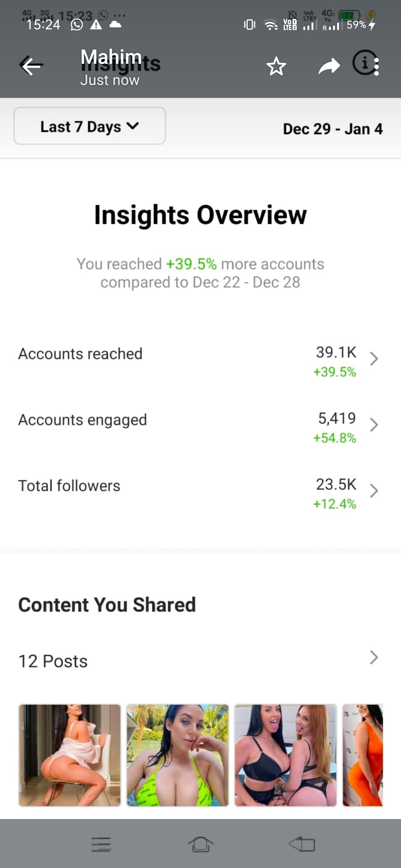Tap the back arrow icon
Screen dimensions: 401x868
pos(31,66)
